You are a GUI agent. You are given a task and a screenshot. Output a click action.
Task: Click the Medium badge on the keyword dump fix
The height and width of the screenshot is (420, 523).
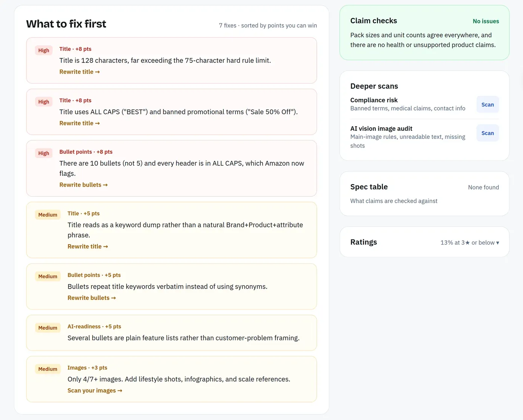[48, 215]
